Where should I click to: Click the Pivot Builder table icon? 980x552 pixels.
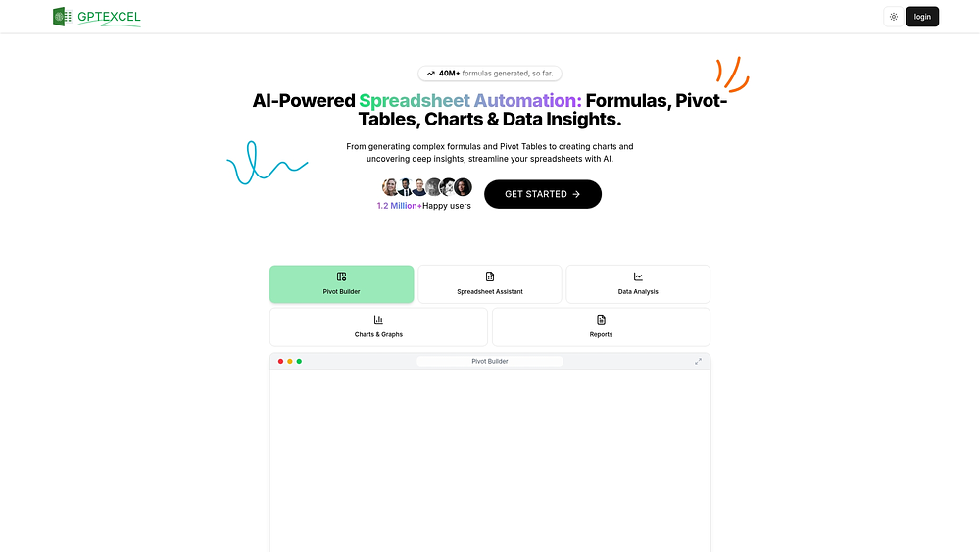point(341,277)
